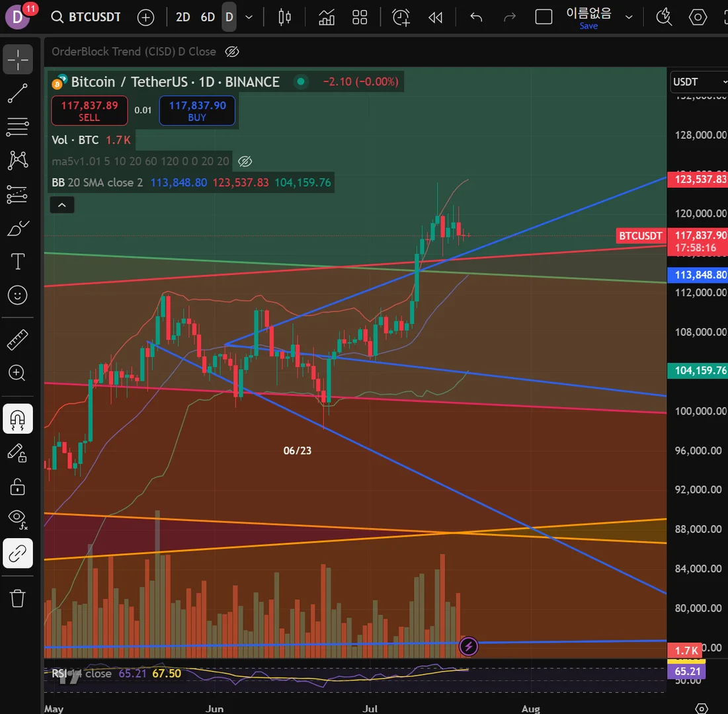This screenshot has width=728, height=714.
Task: Open chart settings hexagon icon
Action: 698,18
